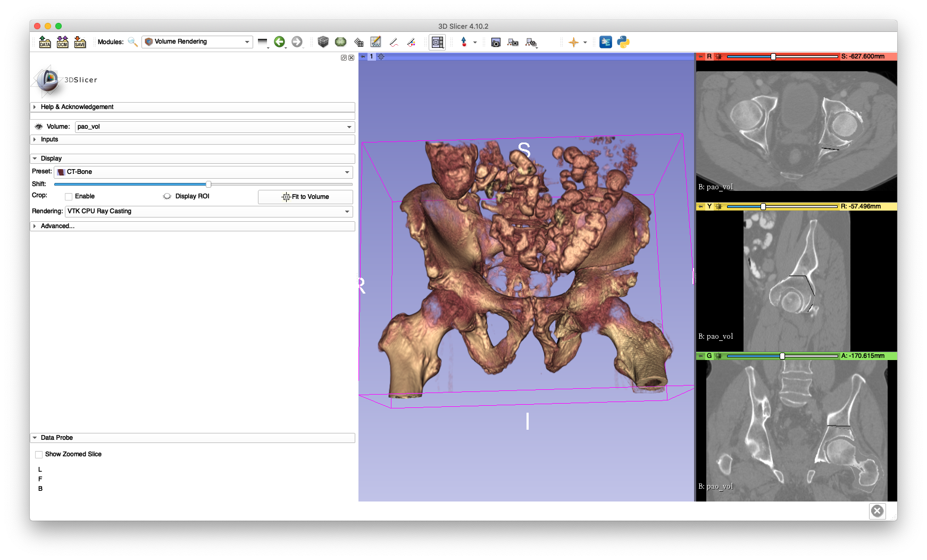Toggle the crosshair icon in toolbar
The image size is (927, 560).
click(574, 42)
